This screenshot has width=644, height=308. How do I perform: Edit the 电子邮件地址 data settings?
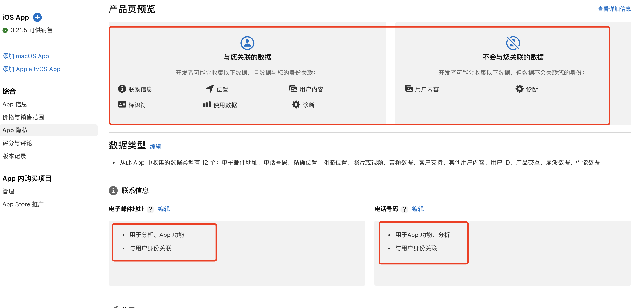click(164, 209)
